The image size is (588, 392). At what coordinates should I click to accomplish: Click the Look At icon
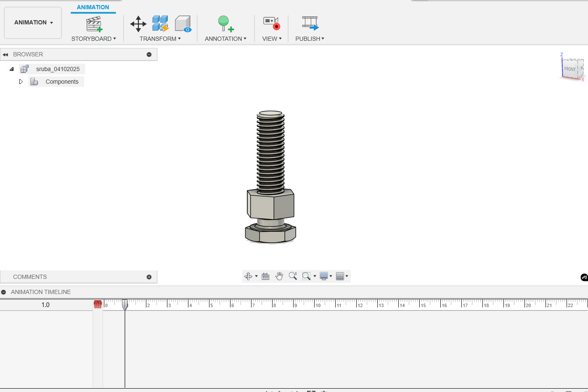[265, 276]
